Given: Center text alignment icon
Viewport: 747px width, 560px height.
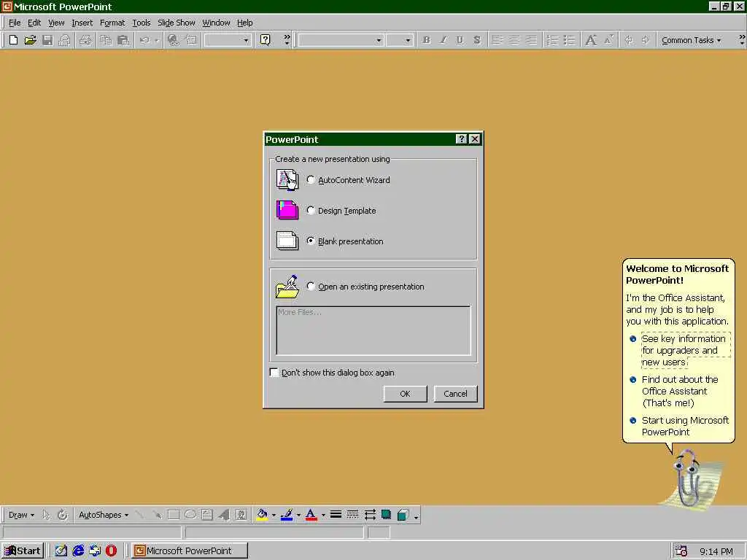Looking at the screenshot, I should pyautogui.click(x=514, y=40).
